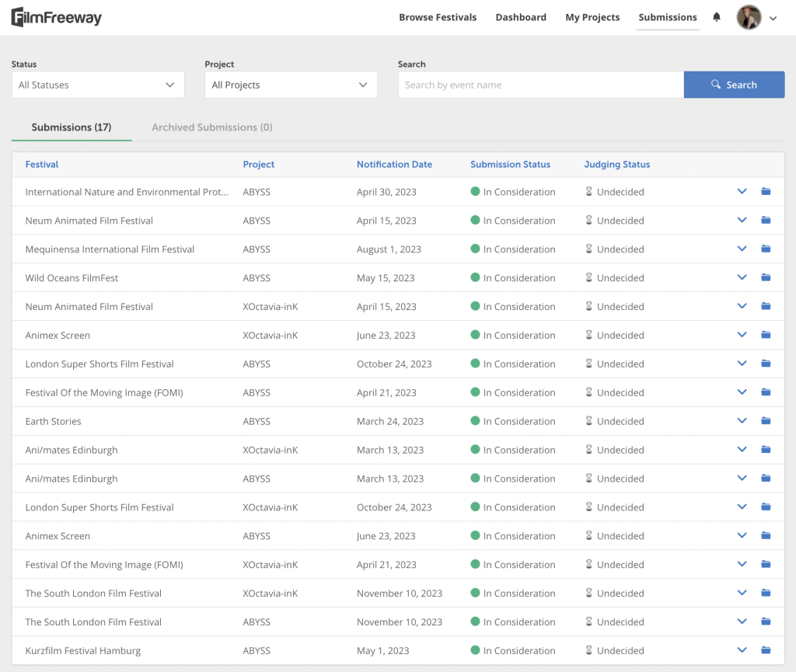This screenshot has height=672, width=796.
Task: Click festival name Wild Oceans FilmFest
Action: 72,278
